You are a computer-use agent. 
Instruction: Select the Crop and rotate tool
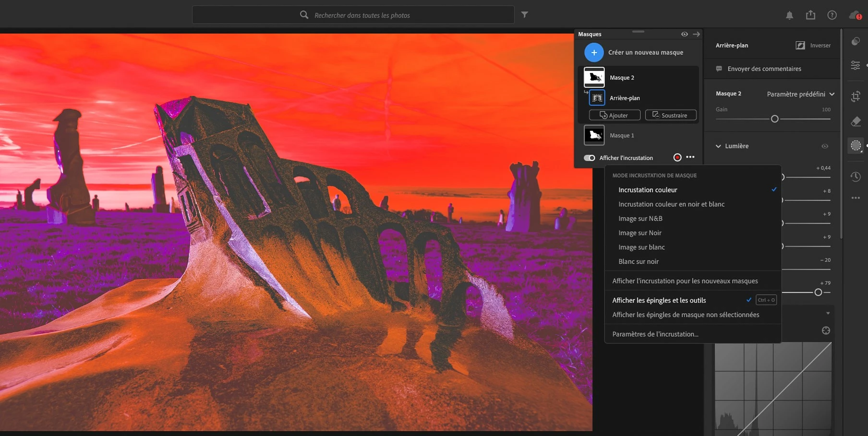856,96
